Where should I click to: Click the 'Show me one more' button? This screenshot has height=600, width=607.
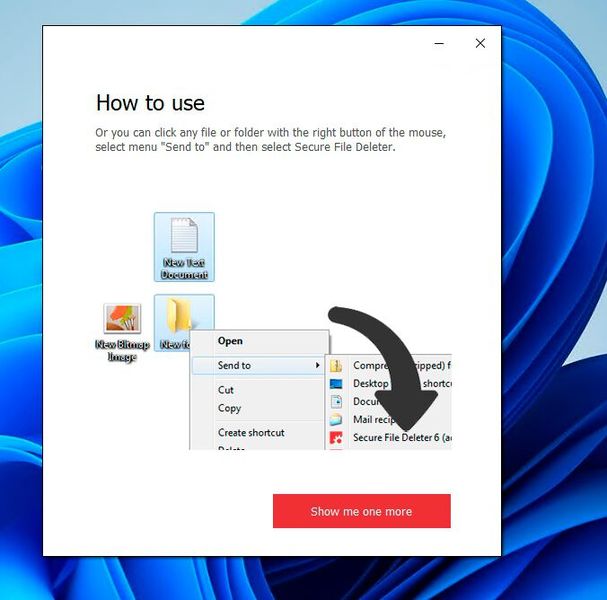[x=362, y=511]
